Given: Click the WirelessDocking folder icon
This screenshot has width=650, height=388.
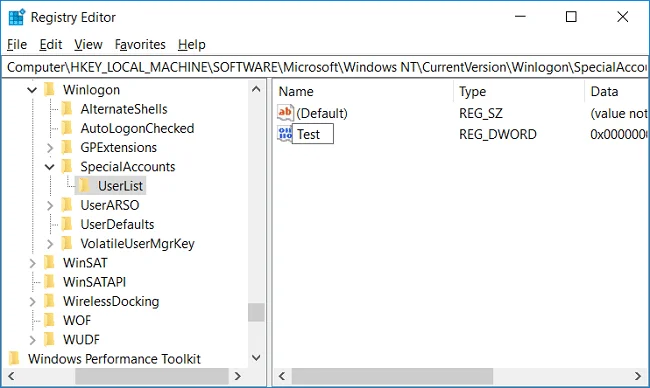Looking at the screenshot, I should (x=49, y=301).
